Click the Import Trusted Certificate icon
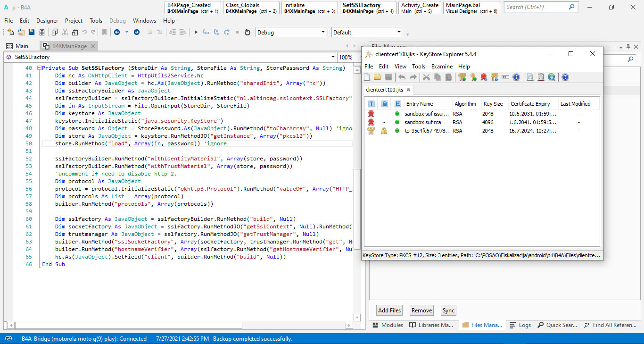The height and width of the screenshot is (344, 644). pos(484,77)
